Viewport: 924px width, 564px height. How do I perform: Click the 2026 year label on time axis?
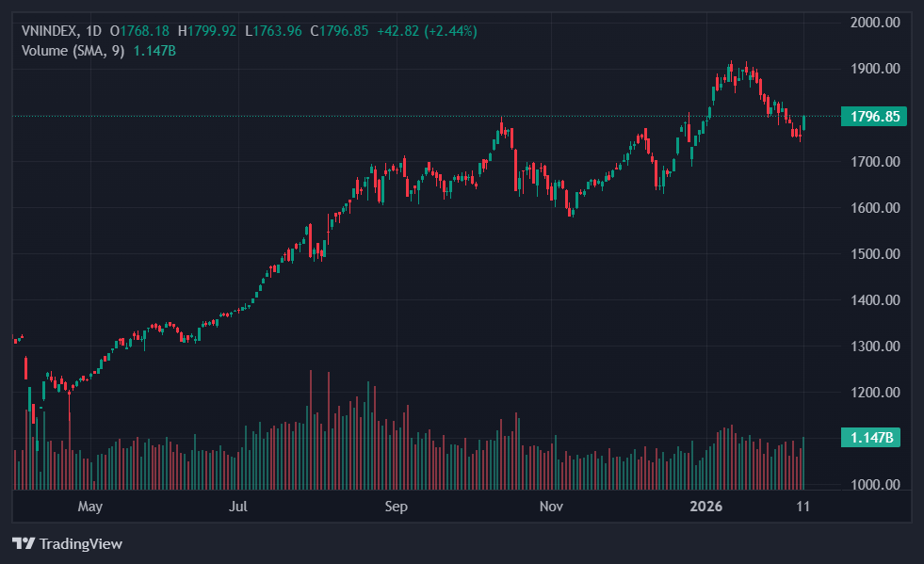[705, 507]
